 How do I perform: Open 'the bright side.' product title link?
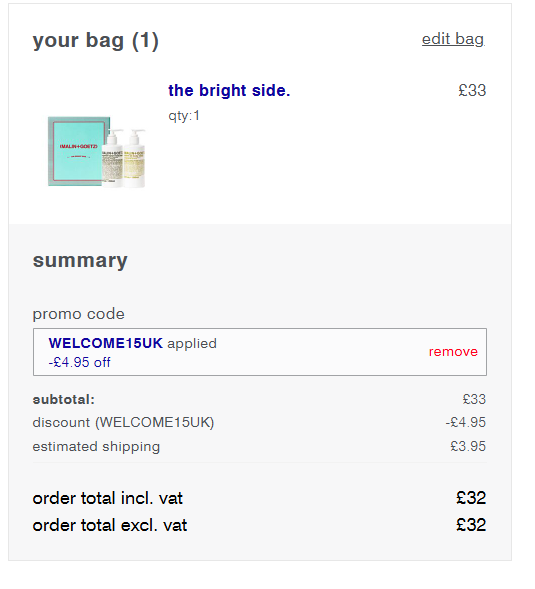229,91
